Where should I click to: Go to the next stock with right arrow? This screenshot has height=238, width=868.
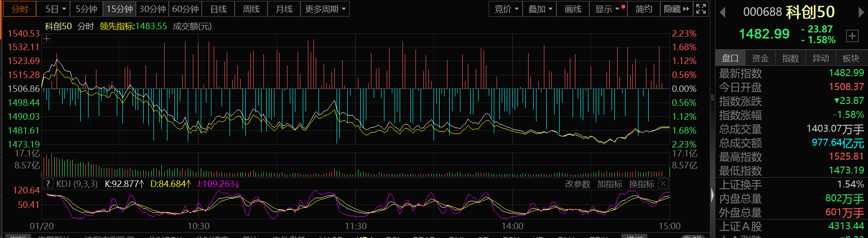(862, 13)
